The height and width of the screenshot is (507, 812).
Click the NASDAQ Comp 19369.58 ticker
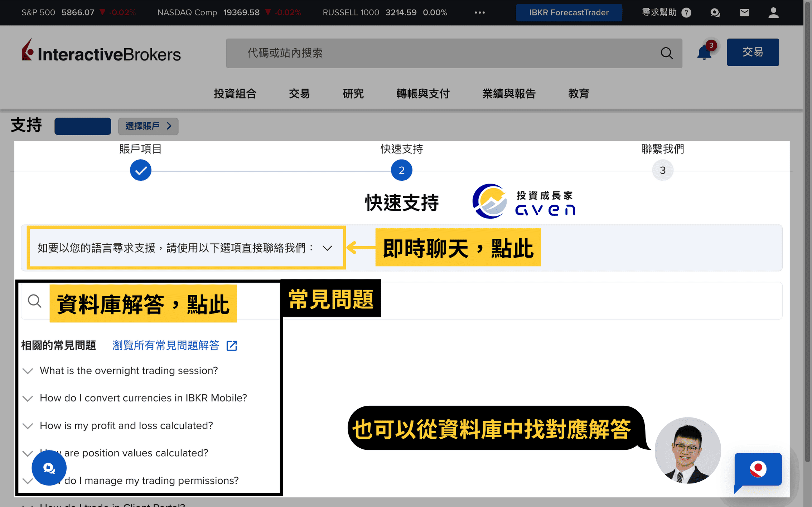pyautogui.click(x=229, y=13)
